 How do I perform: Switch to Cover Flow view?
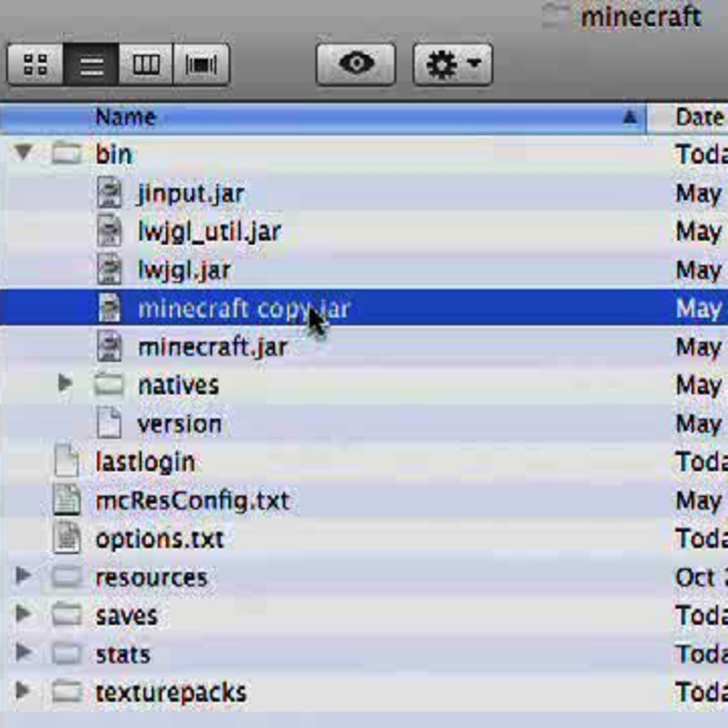click(x=201, y=64)
